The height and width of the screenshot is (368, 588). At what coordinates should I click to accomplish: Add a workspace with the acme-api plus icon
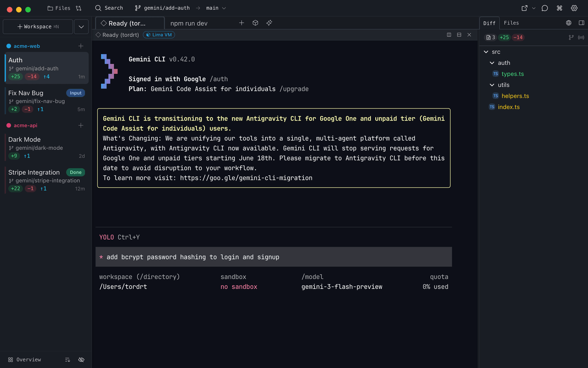point(81,125)
